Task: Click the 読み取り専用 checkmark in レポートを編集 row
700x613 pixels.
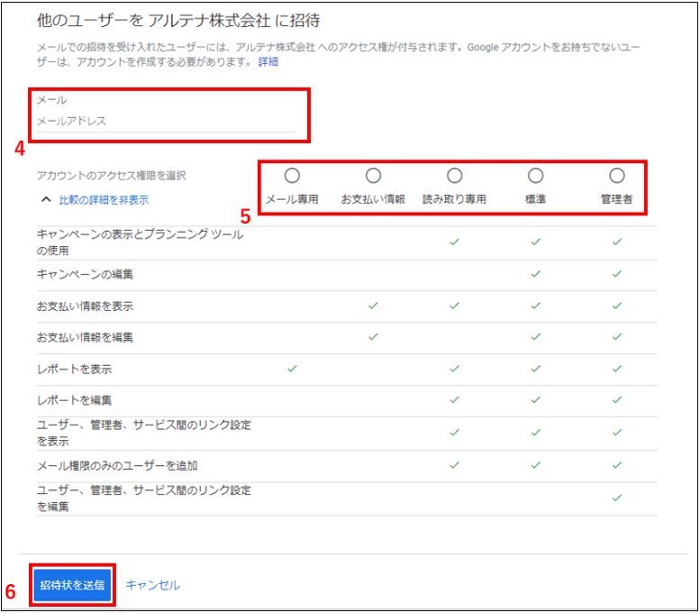Action: (454, 399)
